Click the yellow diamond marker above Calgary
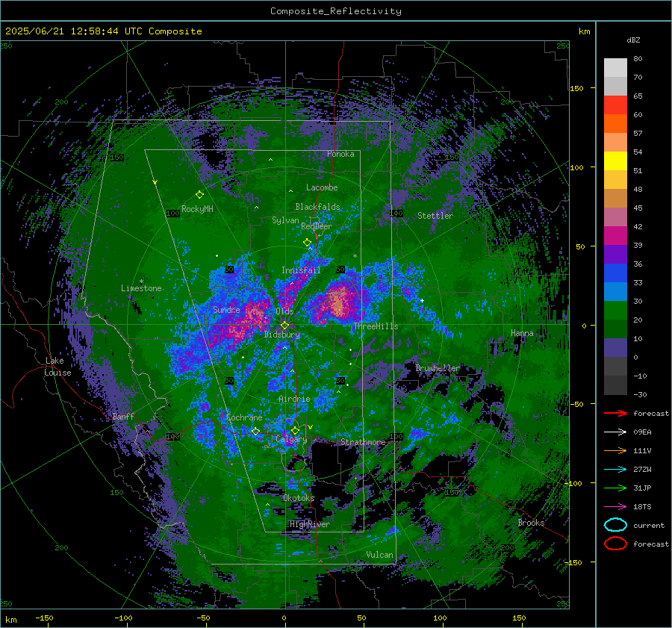The height and width of the screenshot is (628, 672). 295,430
